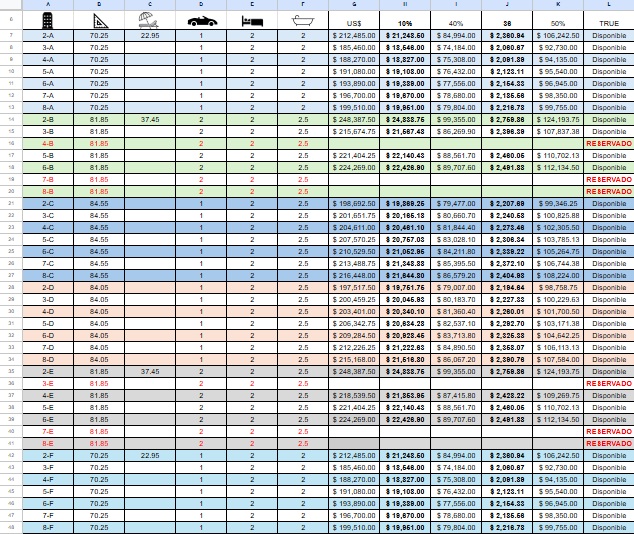
Task: Select the car parking icon header
Action: 201,20
